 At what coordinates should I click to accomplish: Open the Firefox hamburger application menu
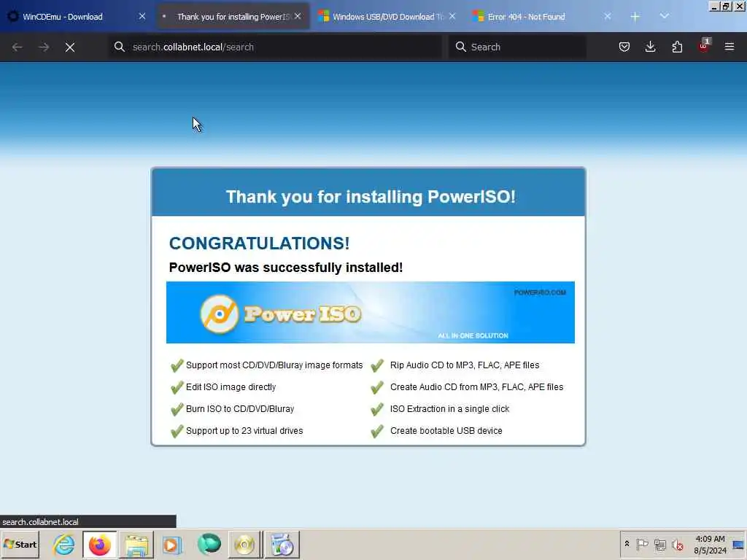coord(729,47)
